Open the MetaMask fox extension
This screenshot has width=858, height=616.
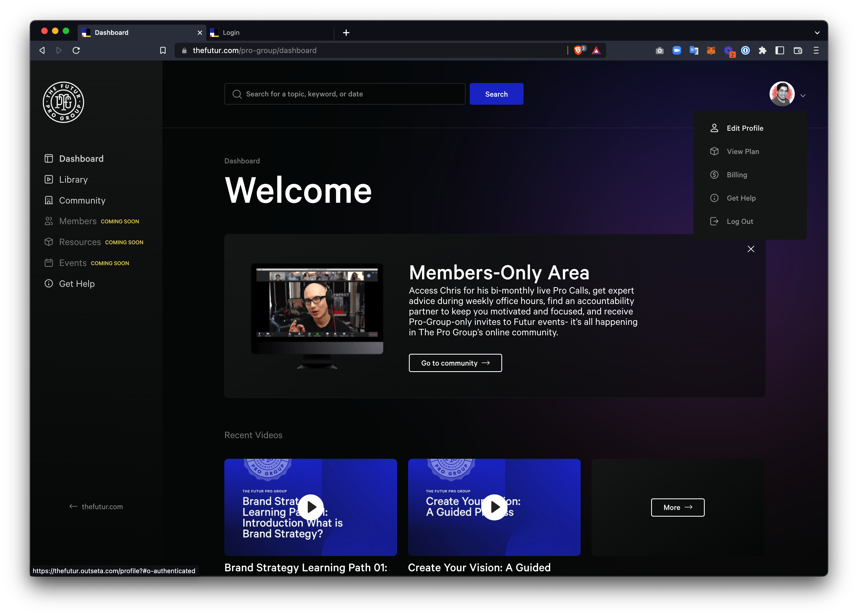711,50
